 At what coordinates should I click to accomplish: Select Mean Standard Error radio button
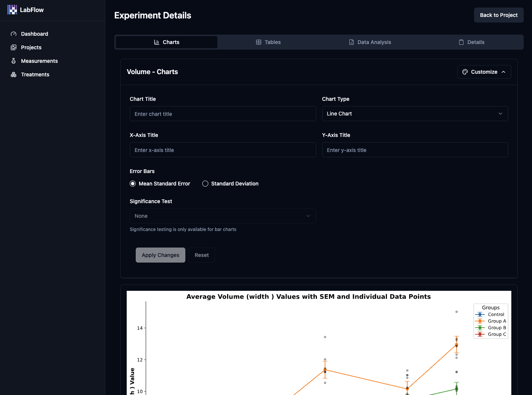(x=133, y=184)
